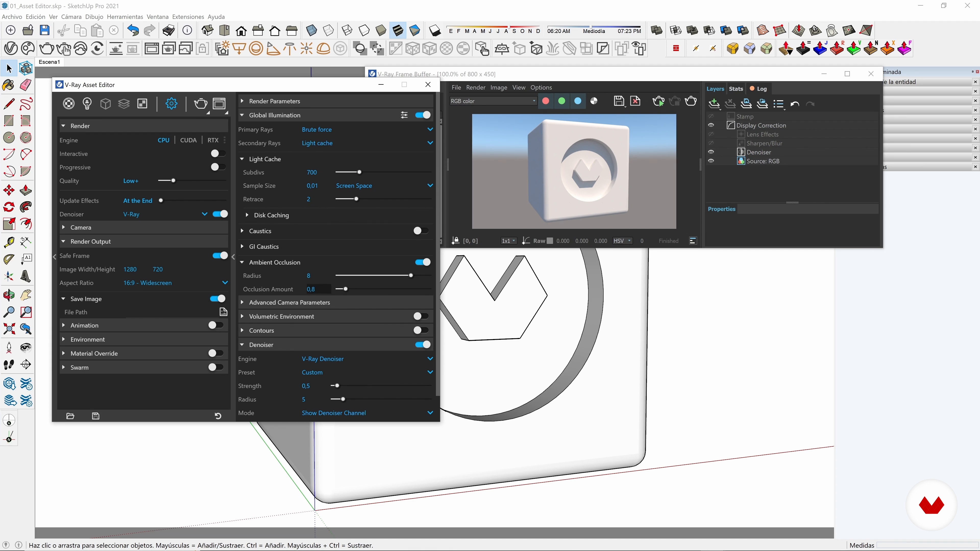The width and height of the screenshot is (980, 551).
Task: Click open folder icon in Asset Editor
Action: click(70, 416)
